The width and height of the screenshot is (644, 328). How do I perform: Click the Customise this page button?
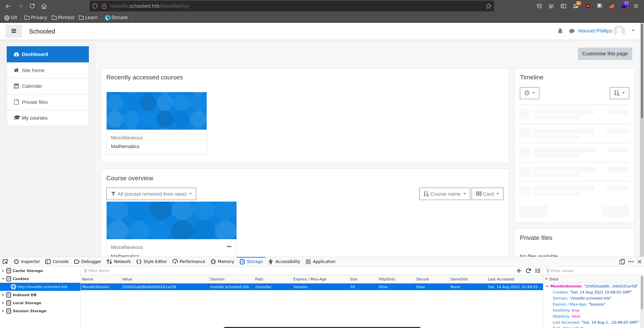point(605,54)
